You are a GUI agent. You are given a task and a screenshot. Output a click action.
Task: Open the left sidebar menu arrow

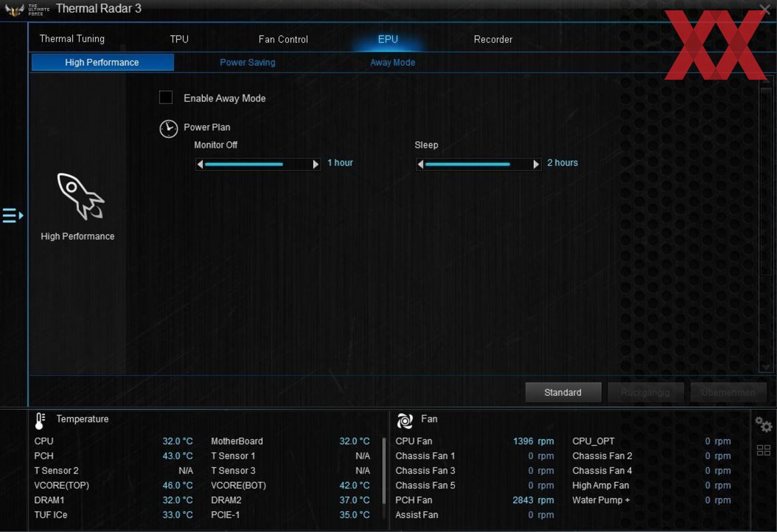click(x=13, y=215)
